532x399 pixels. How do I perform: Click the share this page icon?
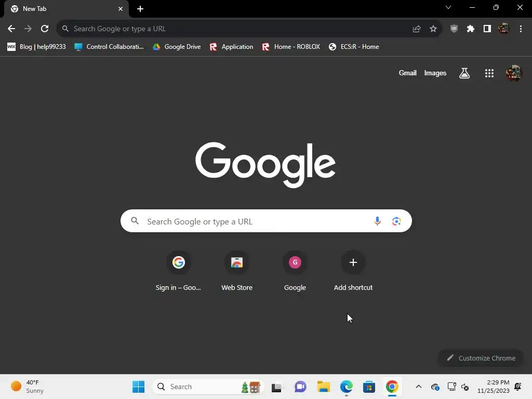[x=417, y=29]
